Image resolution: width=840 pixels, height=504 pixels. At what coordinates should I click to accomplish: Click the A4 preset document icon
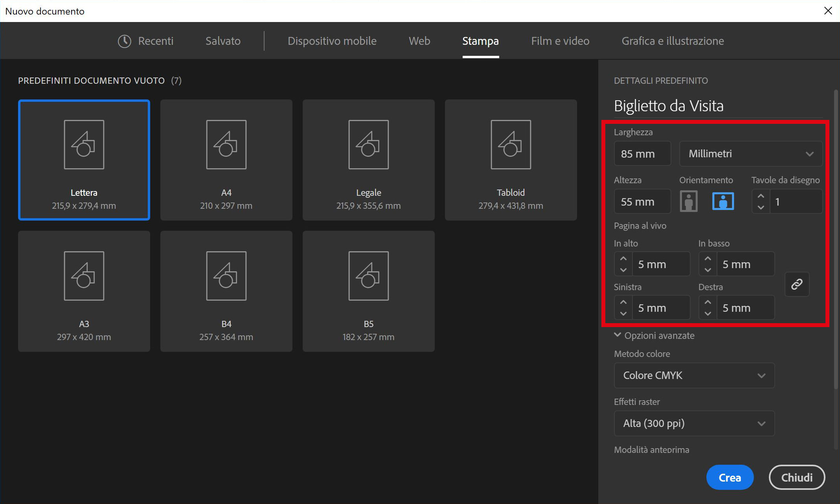226,145
